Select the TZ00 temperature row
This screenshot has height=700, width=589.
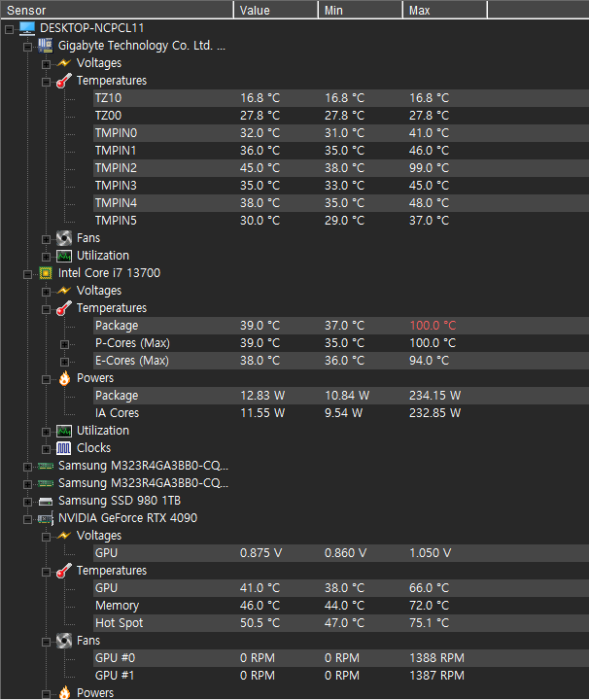click(341, 116)
